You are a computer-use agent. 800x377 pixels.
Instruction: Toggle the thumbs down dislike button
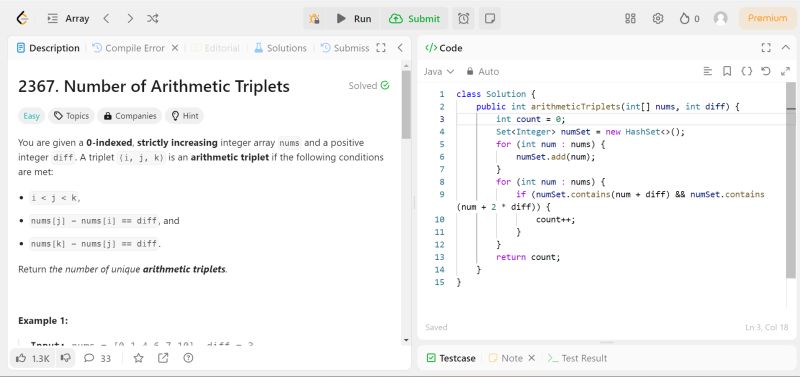[x=65, y=358]
